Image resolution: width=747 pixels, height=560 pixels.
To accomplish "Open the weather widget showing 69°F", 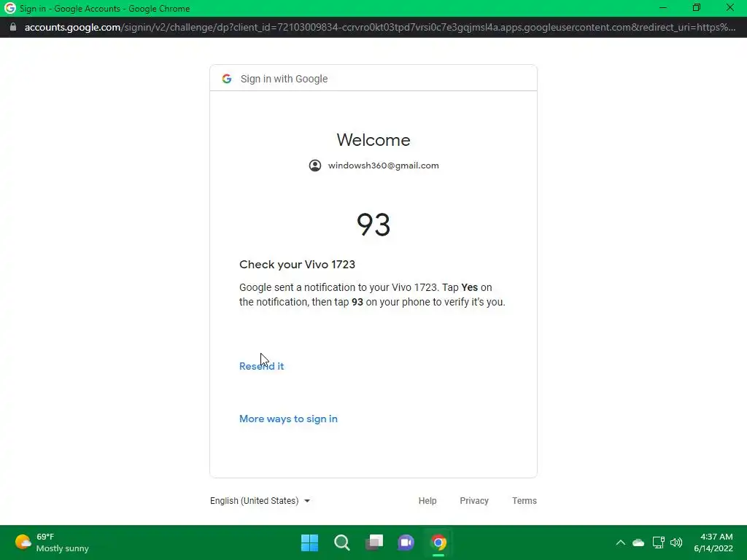I will click(52, 542).
